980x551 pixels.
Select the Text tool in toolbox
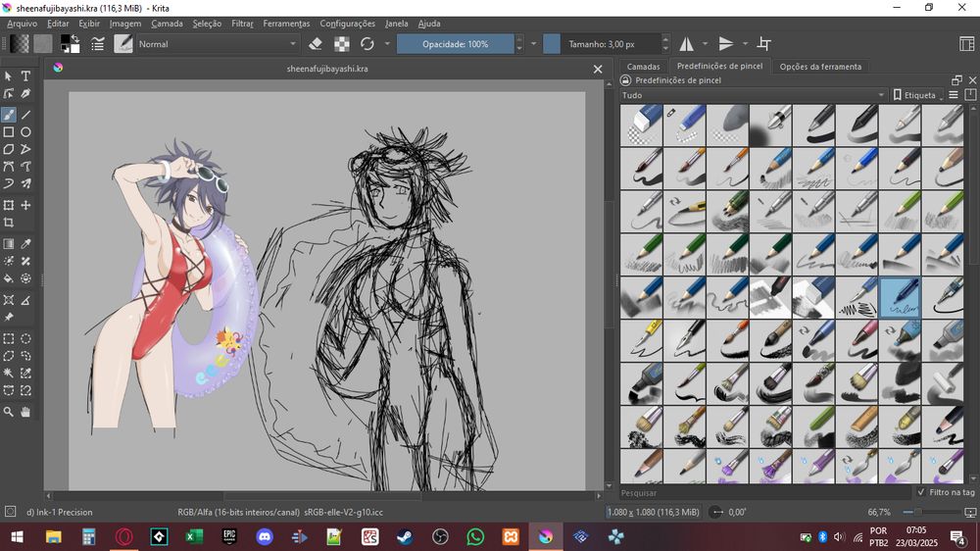[x=25, y=76]
